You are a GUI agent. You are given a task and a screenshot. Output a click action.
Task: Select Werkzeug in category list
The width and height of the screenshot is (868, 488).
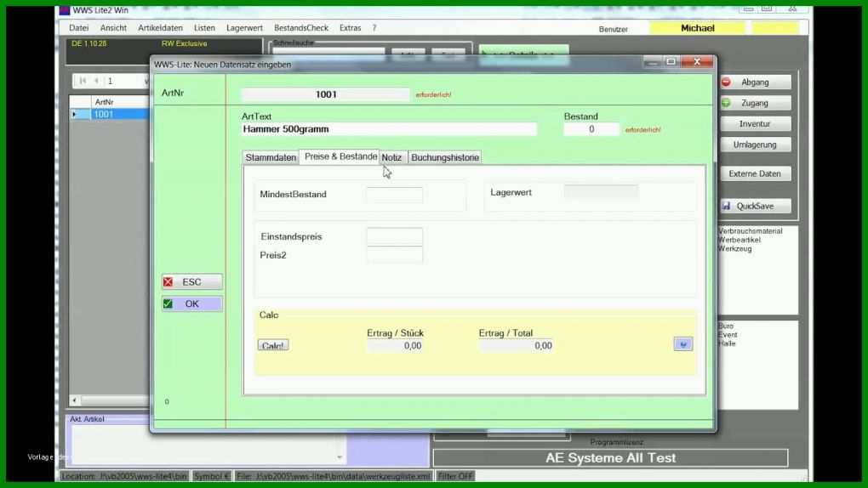click(734, 249)
